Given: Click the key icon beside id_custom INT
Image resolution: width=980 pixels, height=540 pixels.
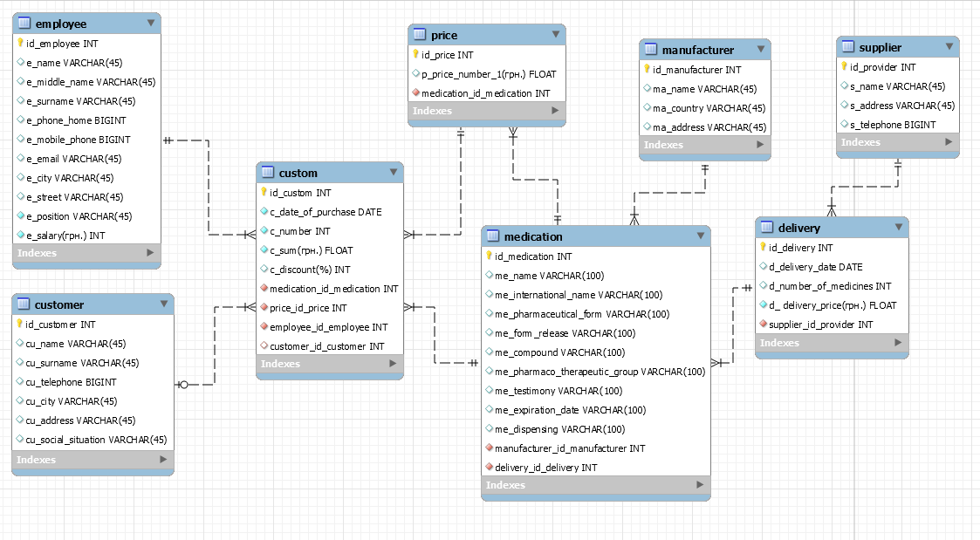Looking at the screenshot, I should pos(264,192).
